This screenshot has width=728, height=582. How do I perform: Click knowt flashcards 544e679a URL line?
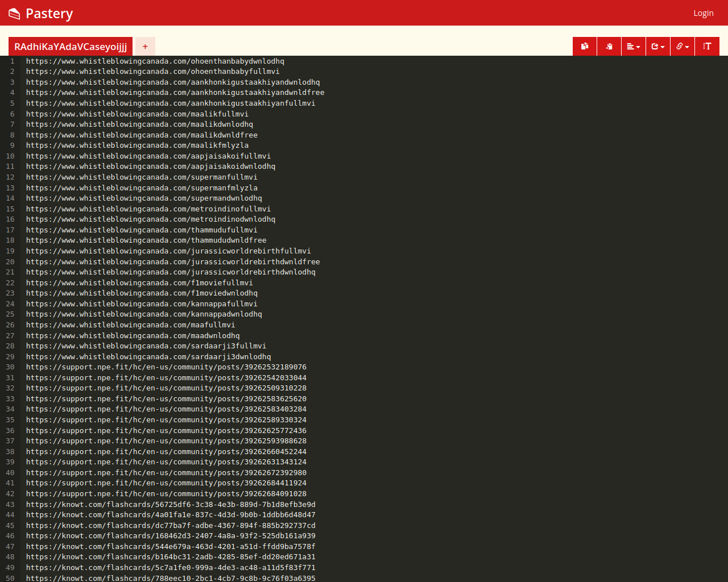pos(171,547)
